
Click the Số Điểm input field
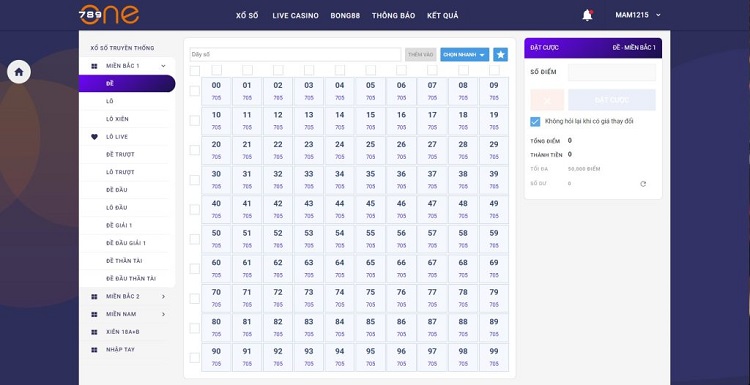tap(612, 72)
